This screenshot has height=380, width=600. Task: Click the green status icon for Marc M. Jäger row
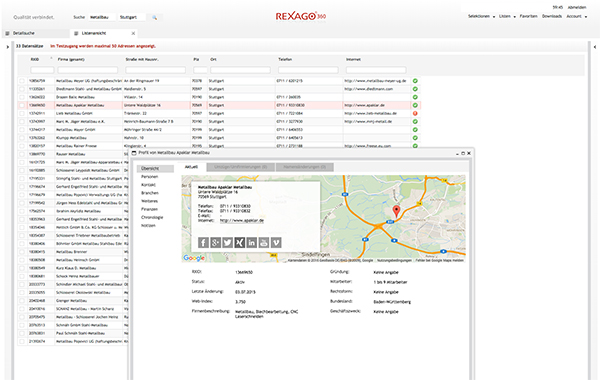click(x=415, y=122)
